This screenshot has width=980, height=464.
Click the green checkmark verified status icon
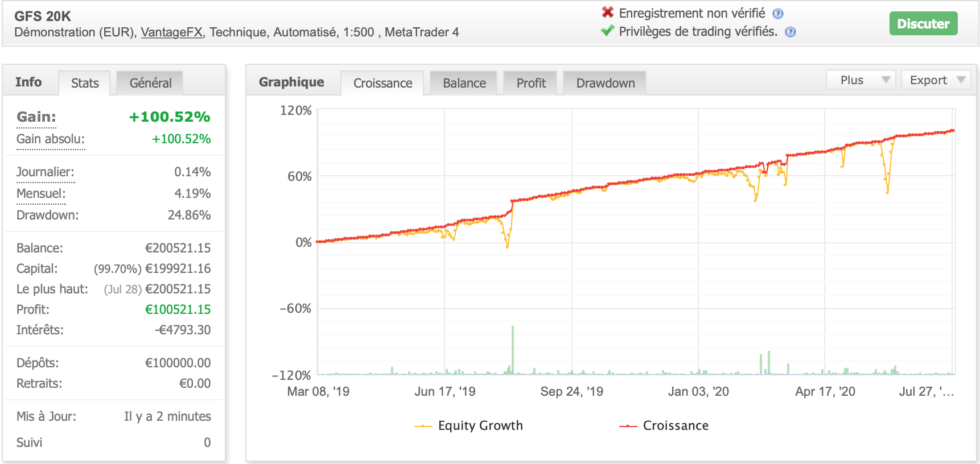click(x=608, y=30)
